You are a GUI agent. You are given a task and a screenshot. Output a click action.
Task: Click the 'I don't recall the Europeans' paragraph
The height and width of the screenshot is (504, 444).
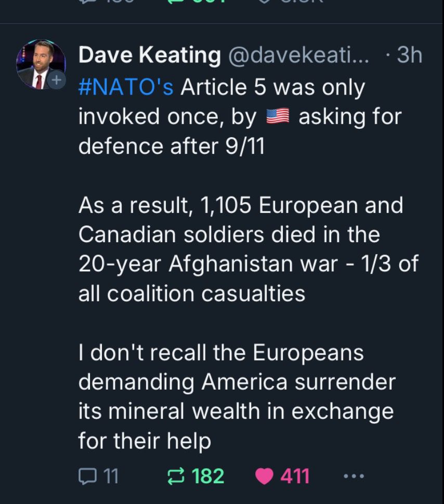coord(237,396)
